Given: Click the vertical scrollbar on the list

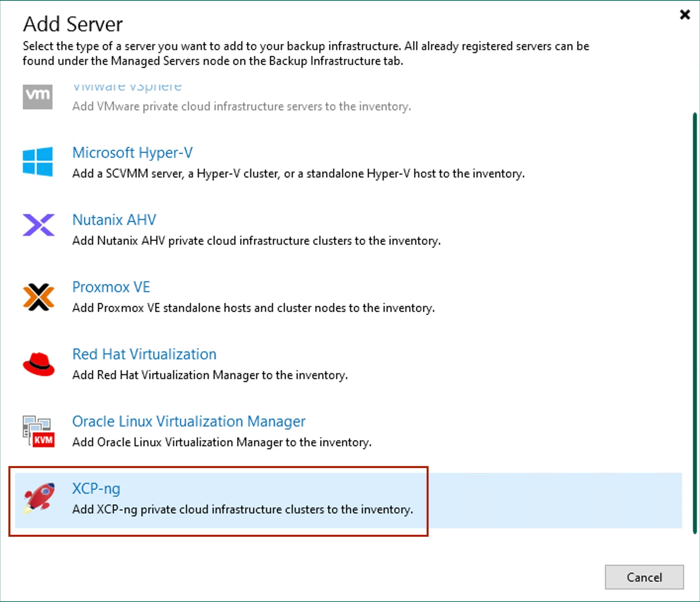Looking at the screenshot, I should coord(695,321).
